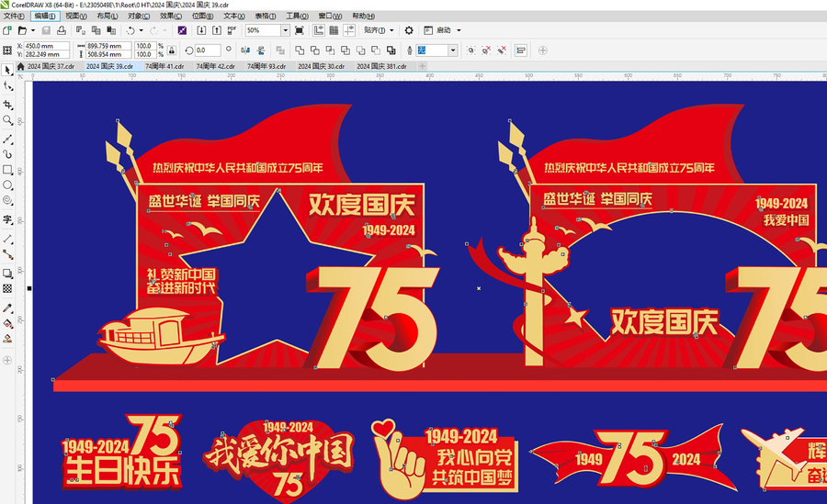The image size is (827, 504).
Task: Select the Color Eyedropper tool
Action: [7, 308]
